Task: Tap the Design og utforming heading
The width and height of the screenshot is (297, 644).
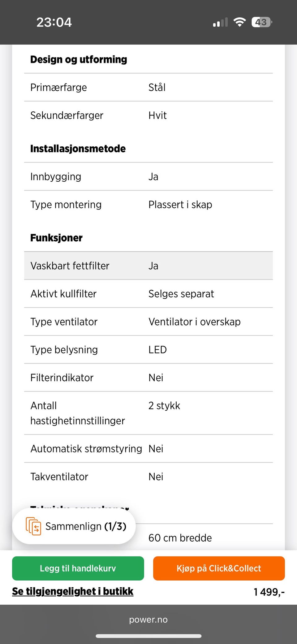Action: 79,59
